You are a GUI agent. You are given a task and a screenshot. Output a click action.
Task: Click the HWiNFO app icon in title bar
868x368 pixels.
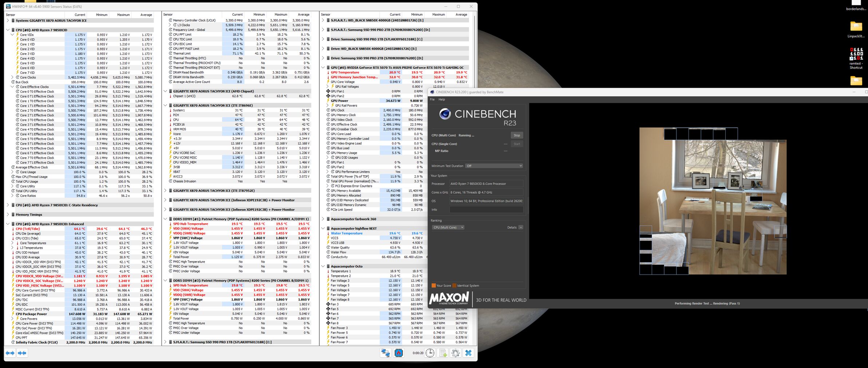(x=8, y=7)
